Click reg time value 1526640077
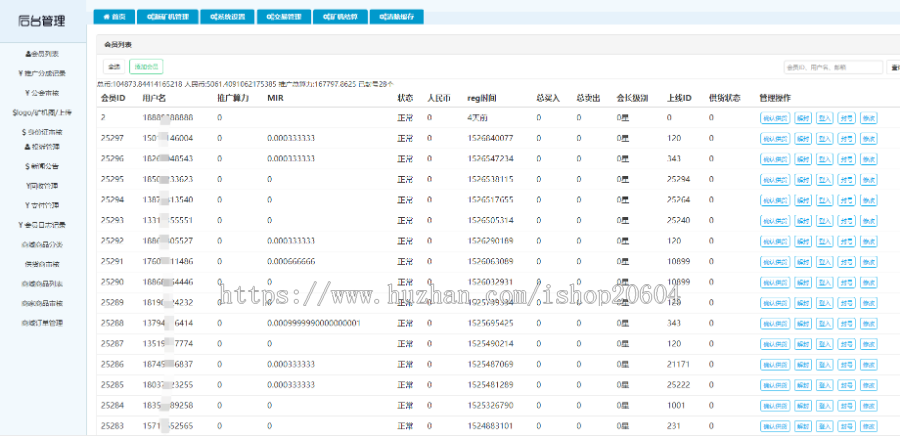Screen dimensions: 900x436 [x=490, y=138]
